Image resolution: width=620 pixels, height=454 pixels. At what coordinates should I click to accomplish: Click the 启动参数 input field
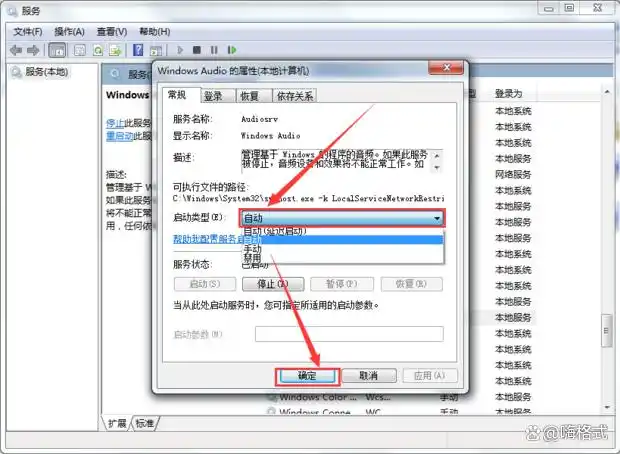click(x=349, y=334)
